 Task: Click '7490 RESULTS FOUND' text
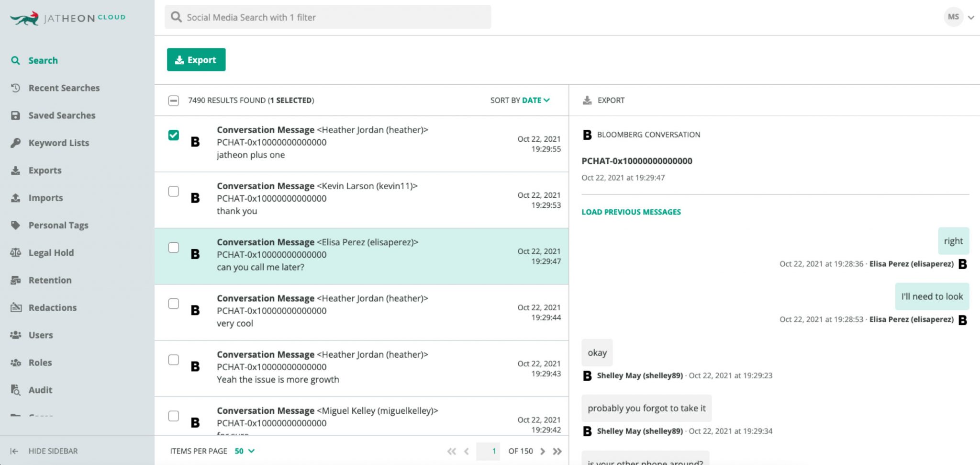coord(227,100)
